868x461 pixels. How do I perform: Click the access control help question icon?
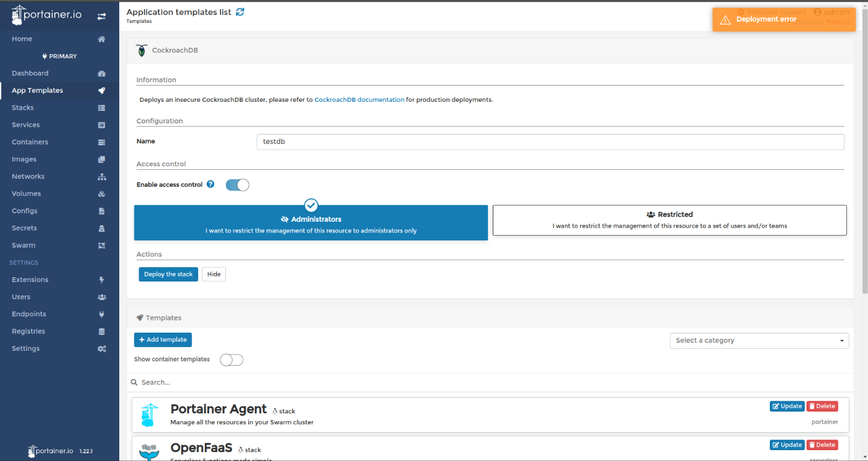coord(210,184)
